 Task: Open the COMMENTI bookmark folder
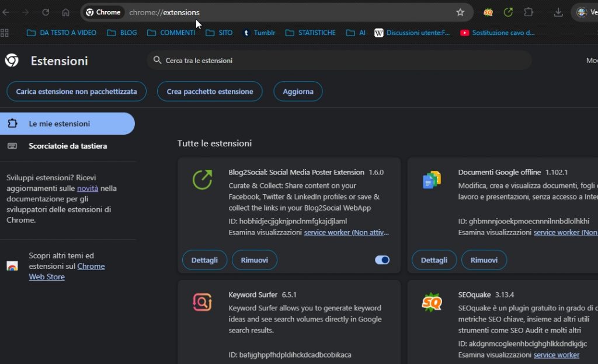click(x=171, y=33)
